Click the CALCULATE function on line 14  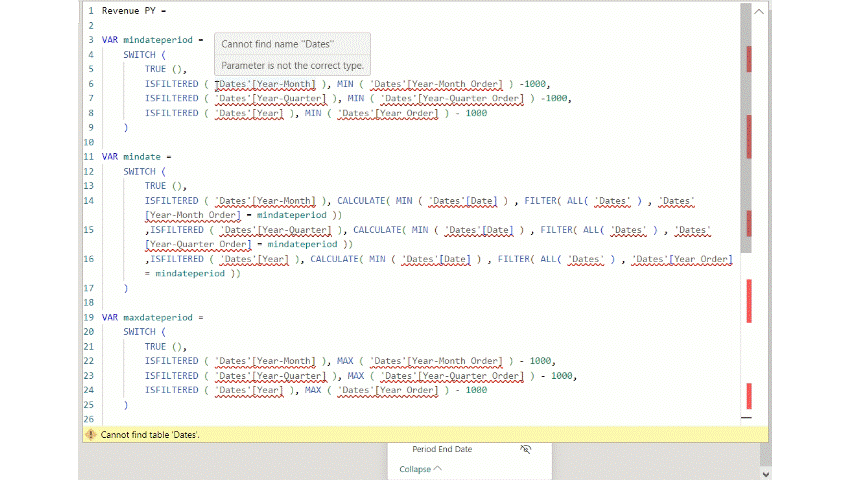pyautogui.click(x=361, y=201)
